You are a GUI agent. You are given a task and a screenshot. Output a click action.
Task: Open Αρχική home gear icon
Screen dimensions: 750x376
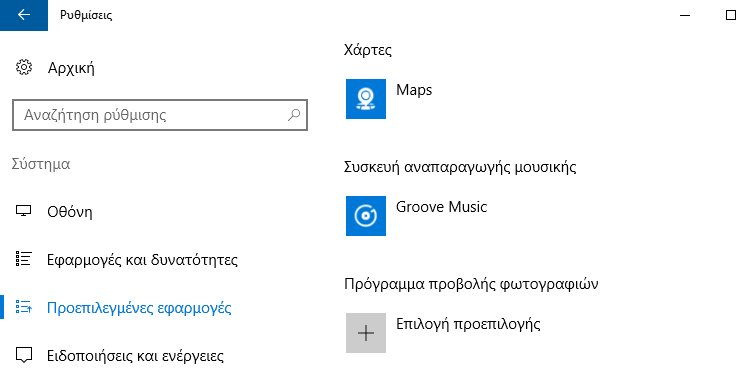pyautogui.click(x=23, y=67)
